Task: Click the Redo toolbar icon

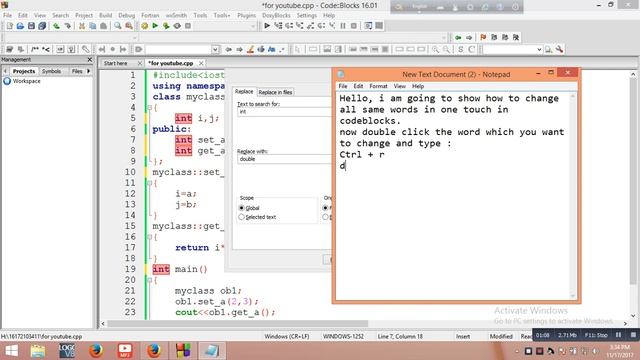Action: click(67, 26)
